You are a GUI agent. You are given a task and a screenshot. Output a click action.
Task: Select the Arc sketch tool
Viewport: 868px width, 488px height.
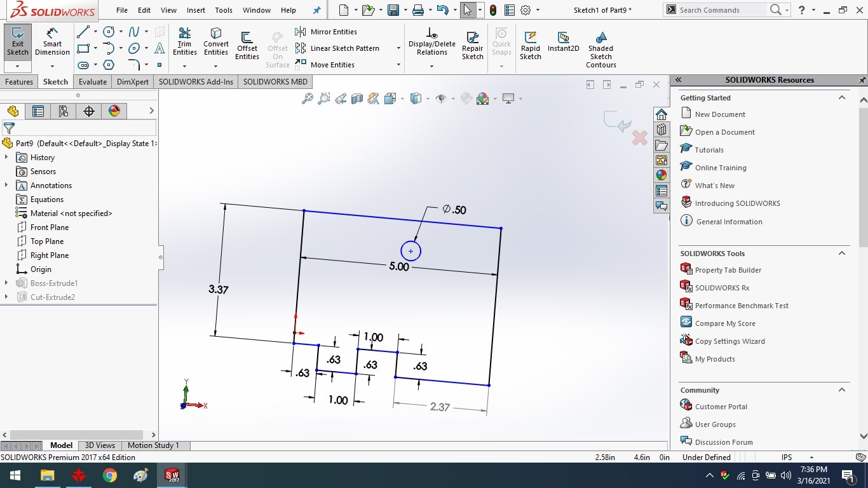coord(109,48)
